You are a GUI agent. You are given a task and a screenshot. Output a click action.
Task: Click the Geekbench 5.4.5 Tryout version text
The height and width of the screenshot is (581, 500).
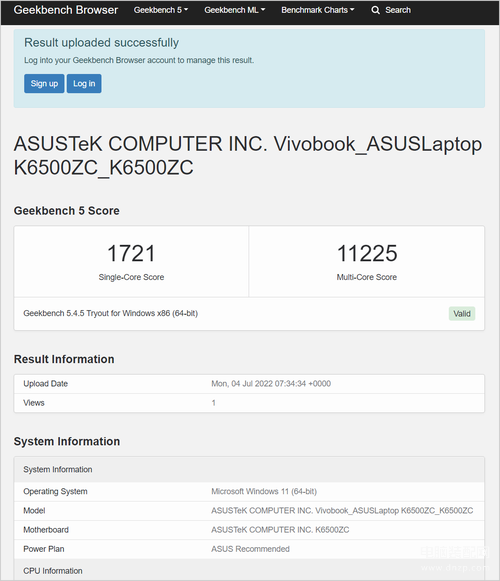coord(110,313)
